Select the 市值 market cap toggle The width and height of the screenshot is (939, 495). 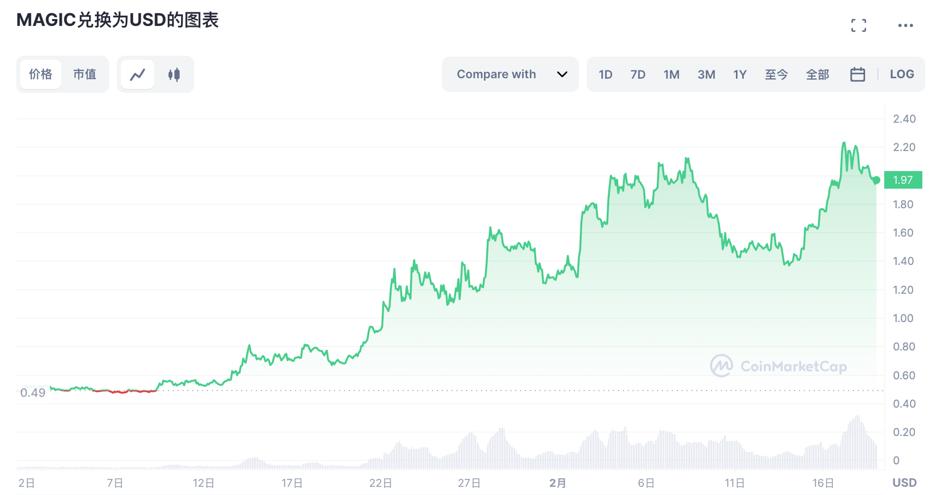pyautogui.click(x=85, y=74)
